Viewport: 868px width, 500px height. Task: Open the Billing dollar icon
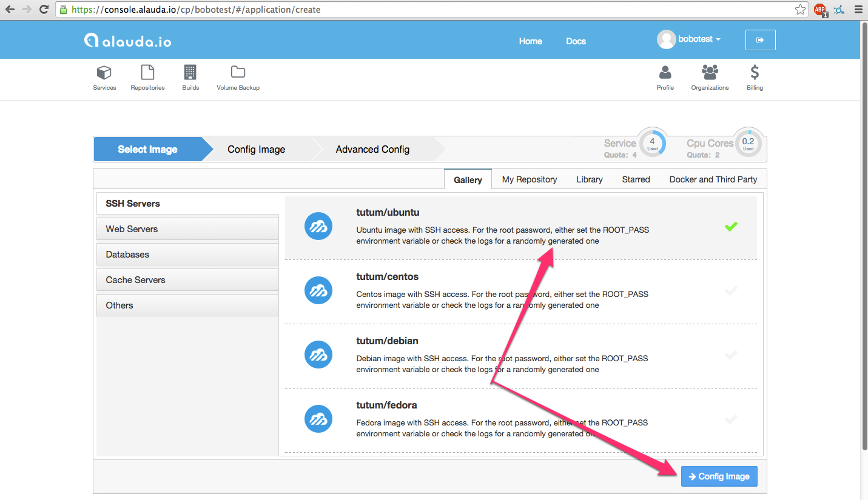755,73
